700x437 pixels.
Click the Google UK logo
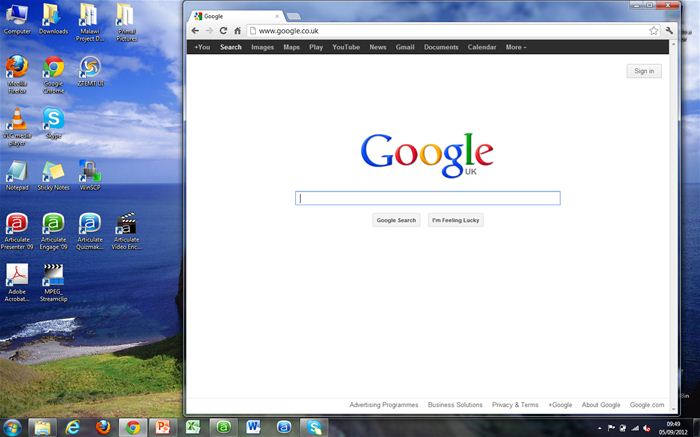pos(427,155)
